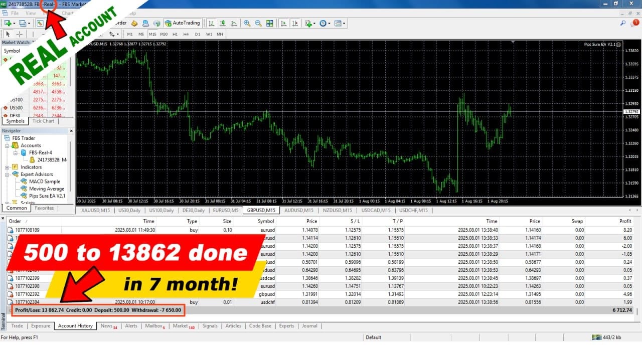
Task: Toggle the H4 timeframe button
Action: (x=186, y=34)
